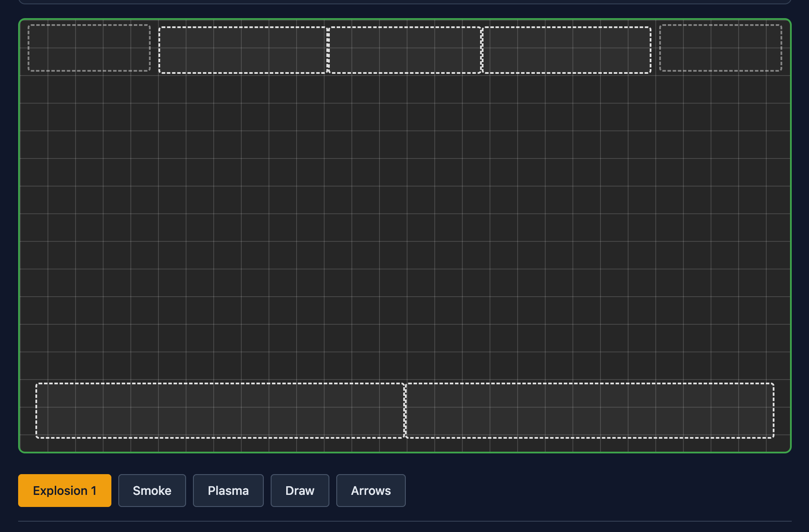The width and height of the screenshot is (809, 532).
Task: Click the active Explosion 1 preset
Action: [x=64, y=491]
